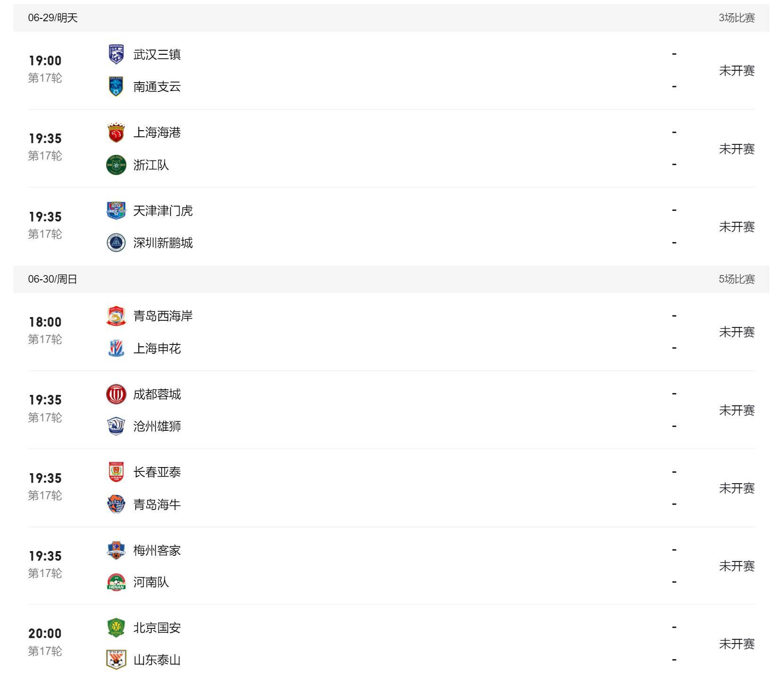Click the Qingdao Hainiu (青岛海牛) crest
Image resolution: width=784 pixels, height=678 pixels.
click(116, 504)
